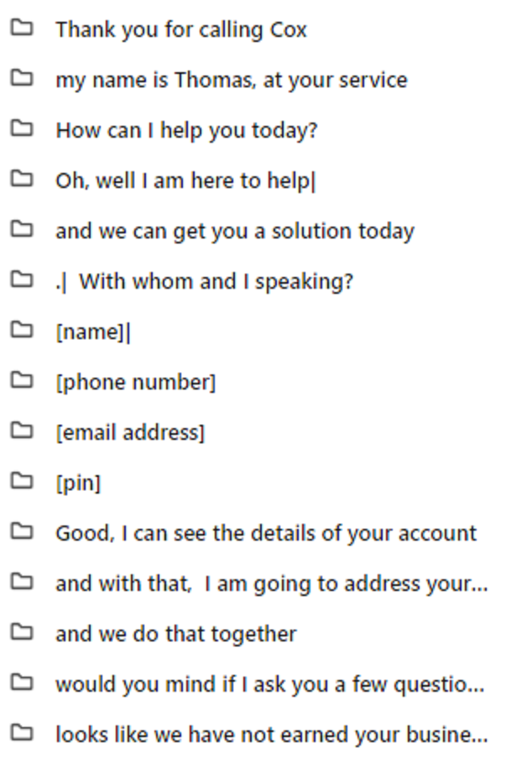
Task: Open "and we can get you a solution today"
Action: point(235,232)
